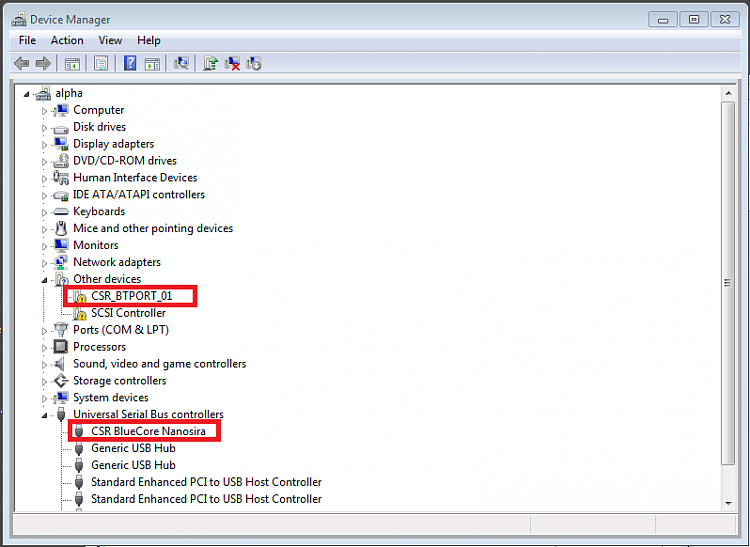Click the vertical scrollbar thumb
Screen dimensions: 750x547
point(728,283)
